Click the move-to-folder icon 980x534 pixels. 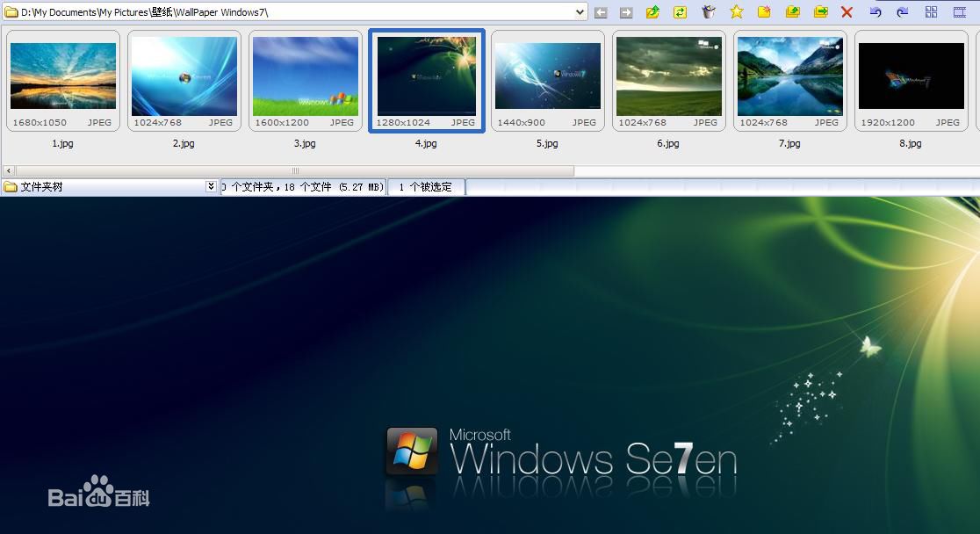(x=821, y=12)
